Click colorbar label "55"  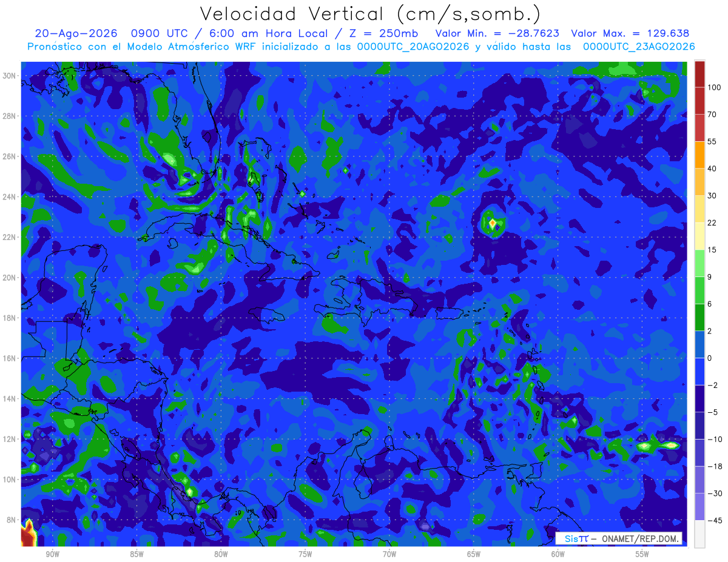point(712,141)
